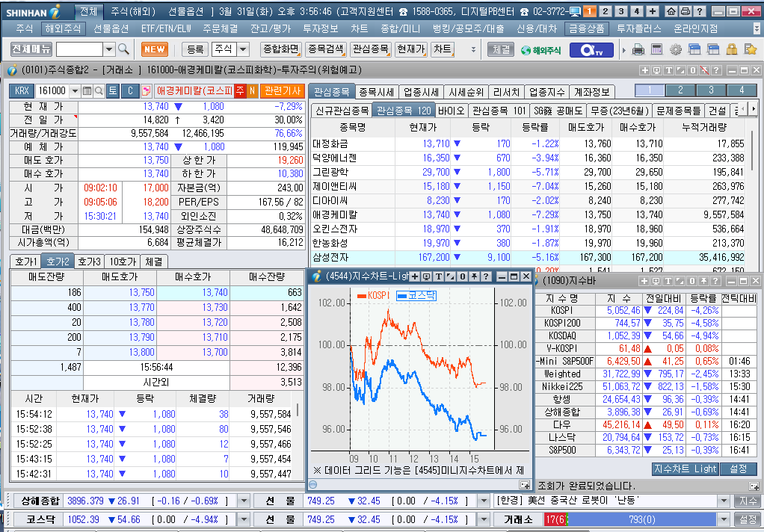Screen dimensions: 764x532
Task: Click the pin icon in 지수차트 window title bar
Action: pos(474,276)
